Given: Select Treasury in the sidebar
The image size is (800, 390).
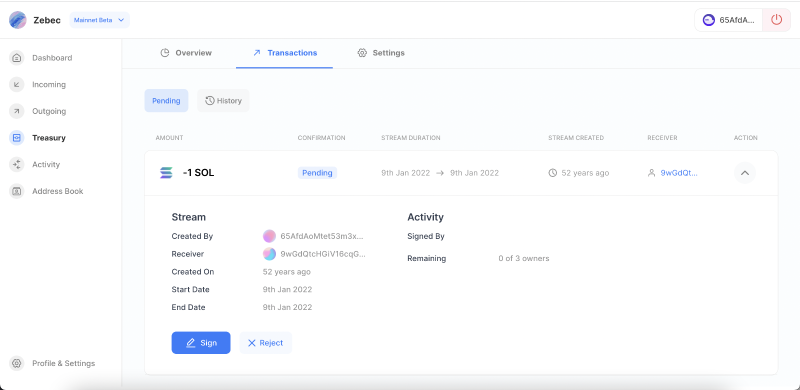Looking at the screenshot, I should click(x=49, y=138).
